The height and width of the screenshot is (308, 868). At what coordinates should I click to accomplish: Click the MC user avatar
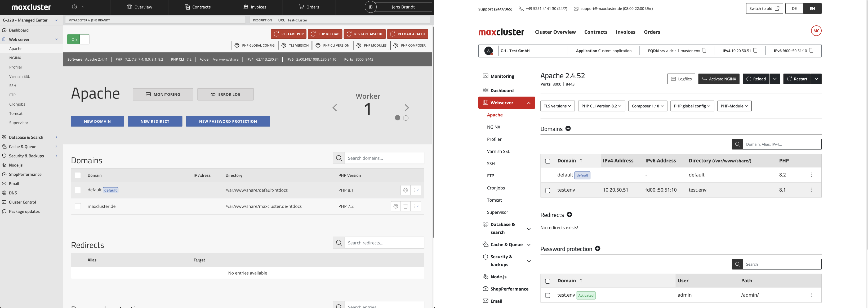coord(816,31)
